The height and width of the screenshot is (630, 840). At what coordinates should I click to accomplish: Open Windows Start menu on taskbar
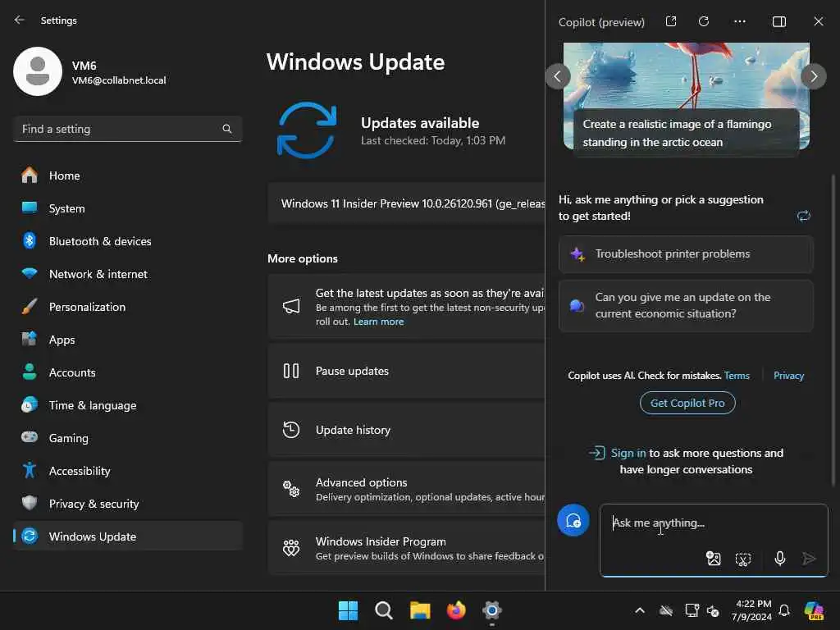pyautogui.click(x=348, y=610)
